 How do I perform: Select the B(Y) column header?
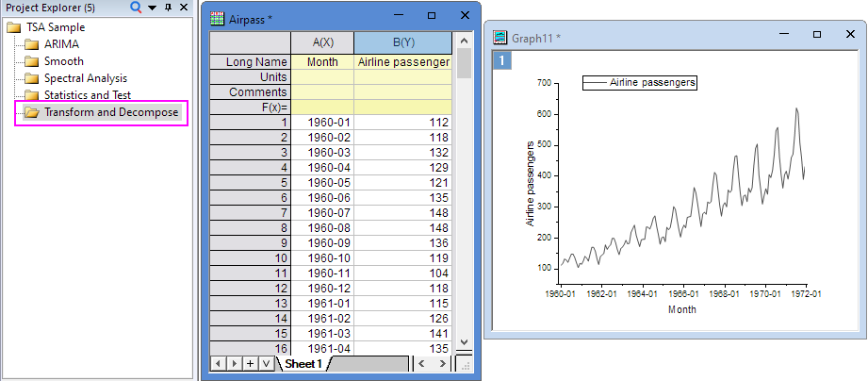pyautogui.click(x=402, y=42)
